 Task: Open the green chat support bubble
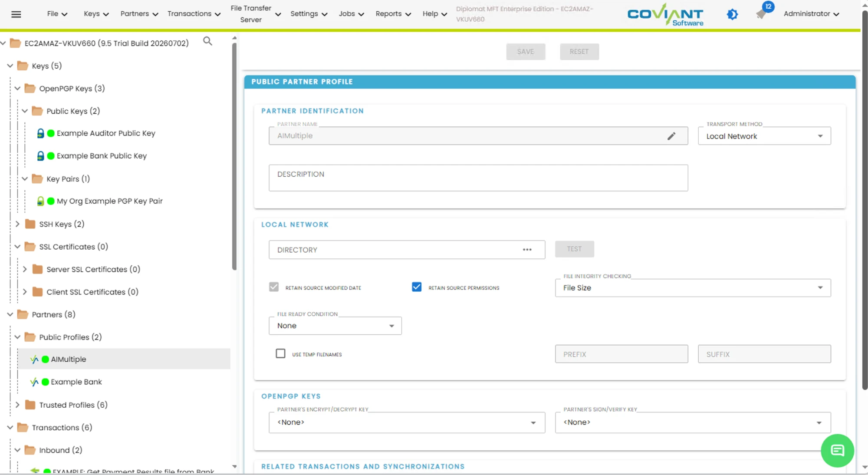tap(837, 451)
